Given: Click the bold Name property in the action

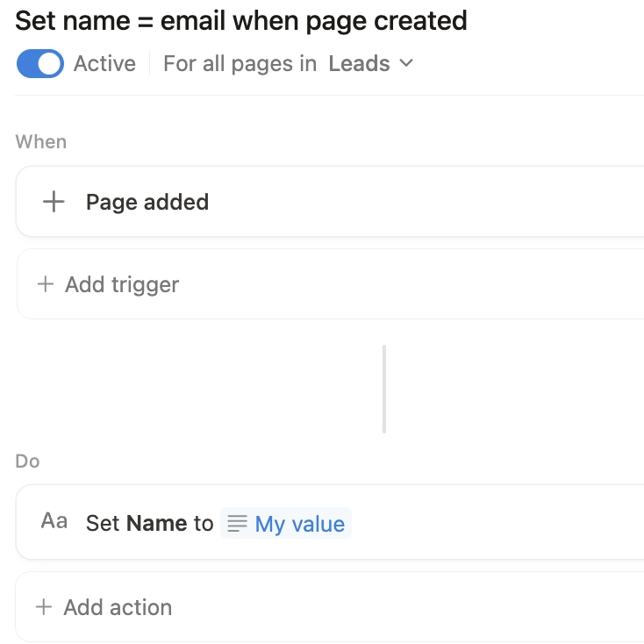Looking at the screenshot, I should 157,524.
